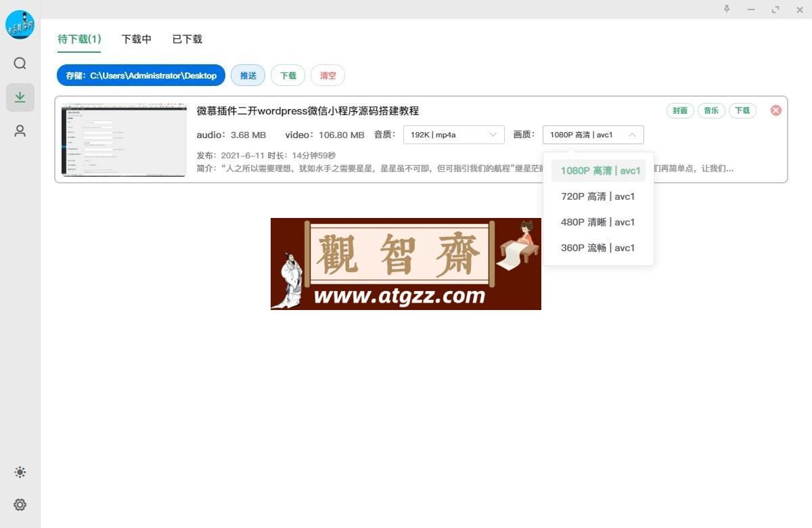Image resolution: width=812 pixels, height=528 pixels.
Task: Minimize the application window
Action: click(x=751, y=9)
